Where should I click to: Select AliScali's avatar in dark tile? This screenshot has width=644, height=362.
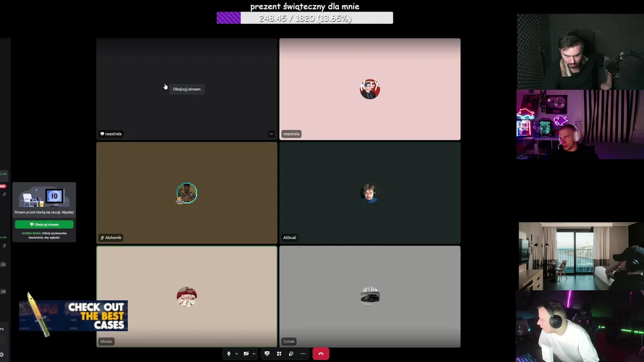(x=370, y=193)
